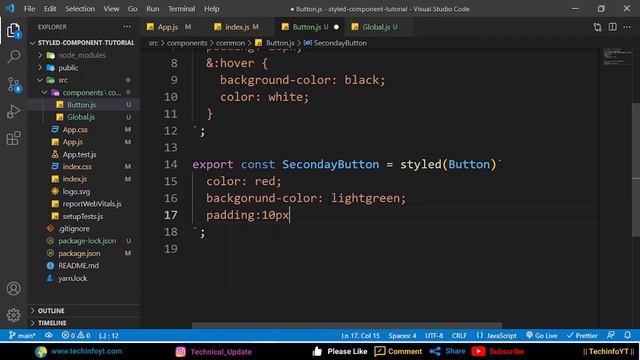Click the horizontal editor scrollbar
This screenshot has height=360, width=640.
[347, 326]
